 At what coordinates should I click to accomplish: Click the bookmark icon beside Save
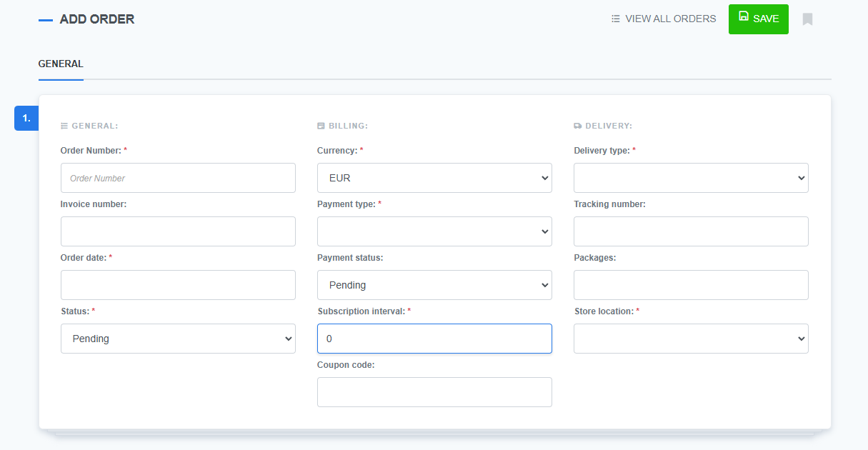(x=807, y=19)
